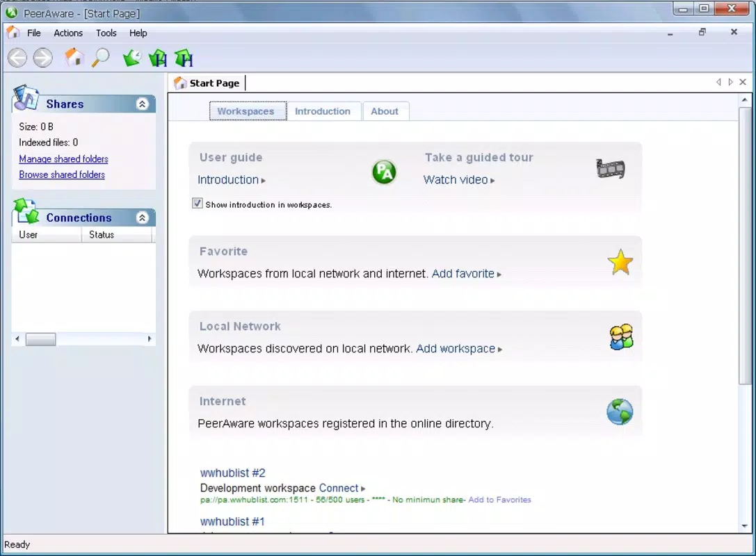756x556 pixels.
Task: Open Browse shared folders link
Action: (62, 174)
